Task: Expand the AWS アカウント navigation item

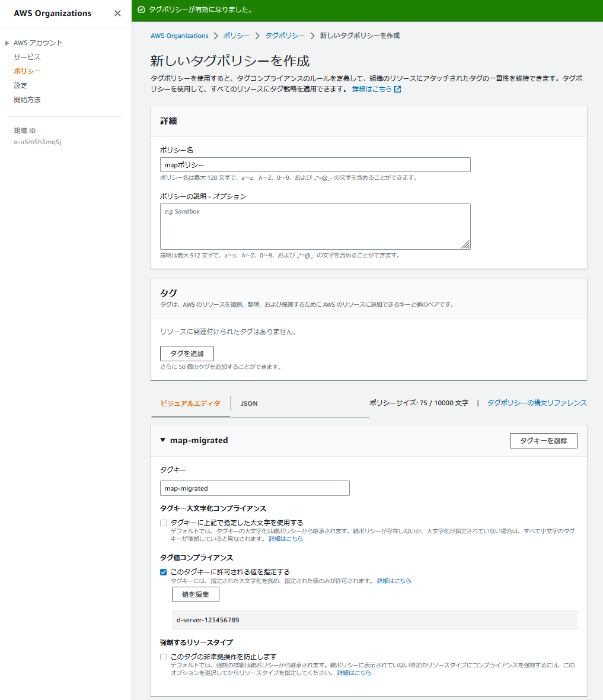Action: (7, 43)
